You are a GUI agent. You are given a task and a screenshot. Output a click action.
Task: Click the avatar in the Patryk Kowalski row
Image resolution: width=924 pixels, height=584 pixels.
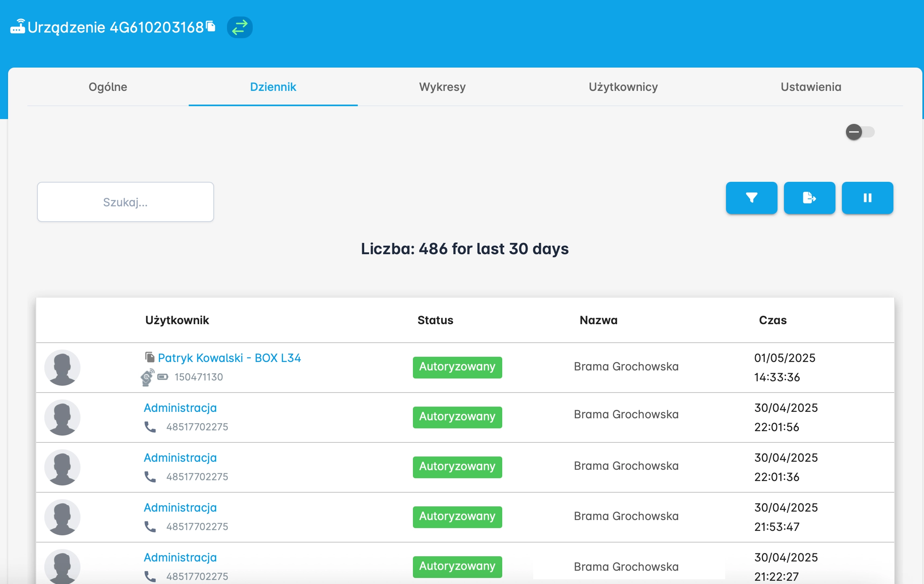click(62, 368)
